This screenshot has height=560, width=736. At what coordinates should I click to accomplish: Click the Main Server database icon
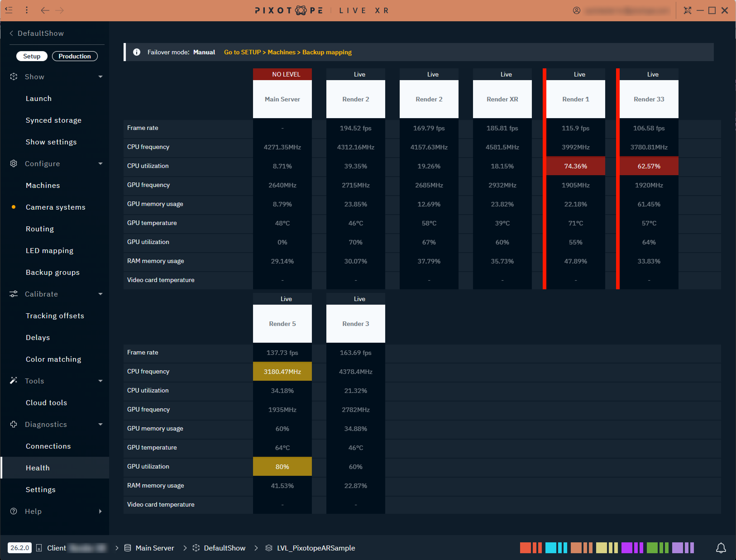(128, 548)
